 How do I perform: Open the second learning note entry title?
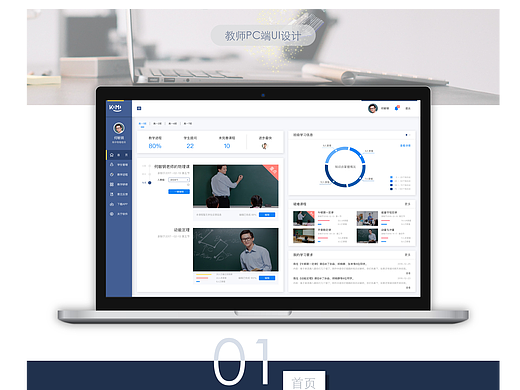323,278
